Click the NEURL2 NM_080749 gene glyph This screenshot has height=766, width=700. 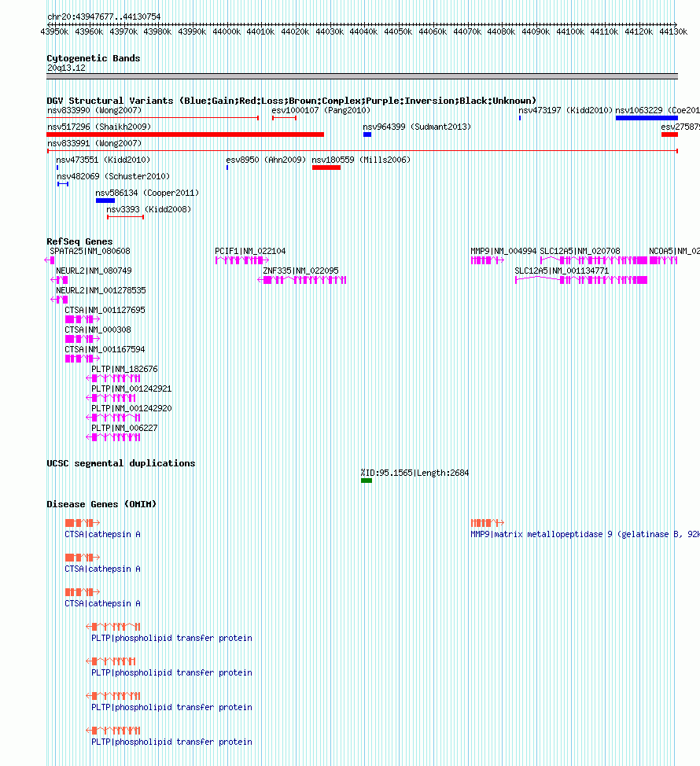pos(59,280)
